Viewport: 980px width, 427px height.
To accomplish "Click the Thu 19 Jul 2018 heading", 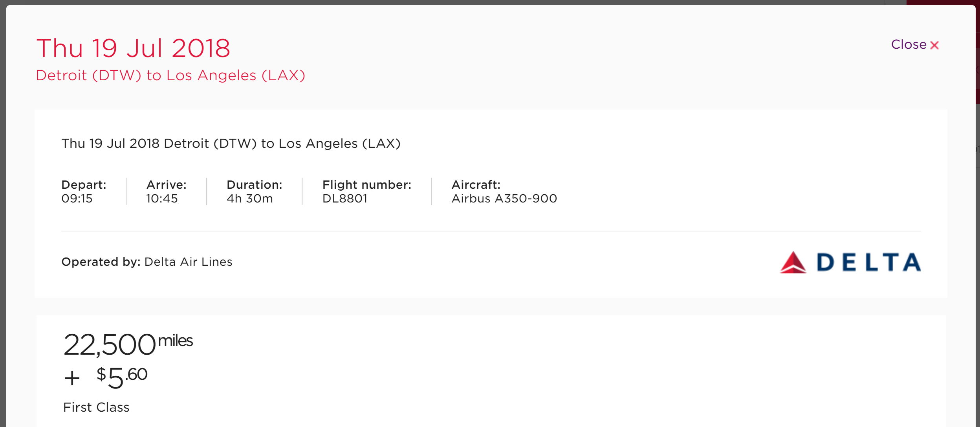I will 133,49.
